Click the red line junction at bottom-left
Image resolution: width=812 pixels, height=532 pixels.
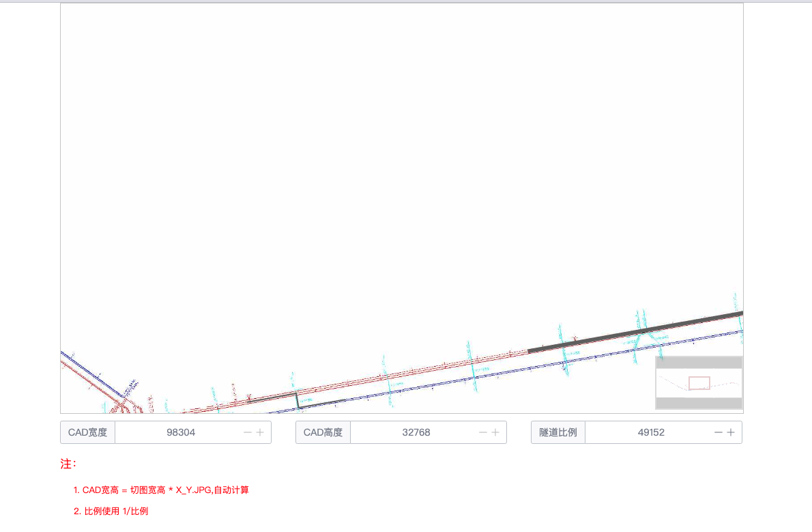tap(122, 406)
